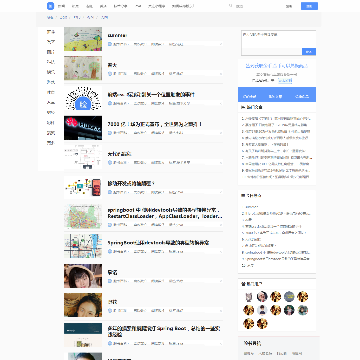Open the SpringBoot devtools article beside the street map
360x360 pixels.
[158, 243]
